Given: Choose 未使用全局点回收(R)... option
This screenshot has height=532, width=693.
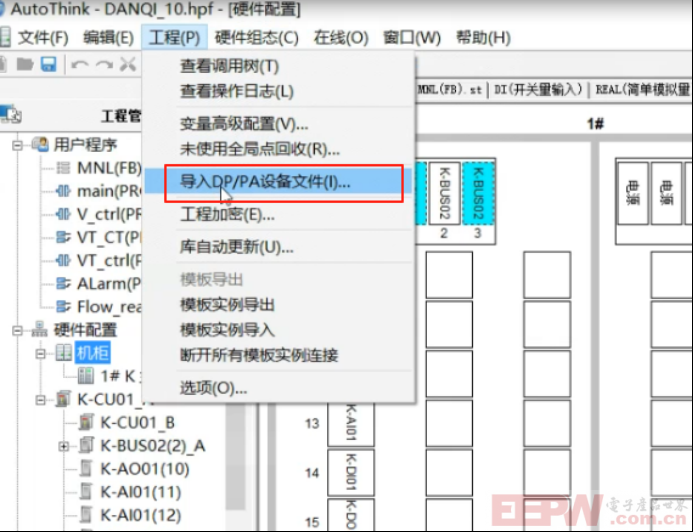Looking at the screenshot, I should (260, 149).
